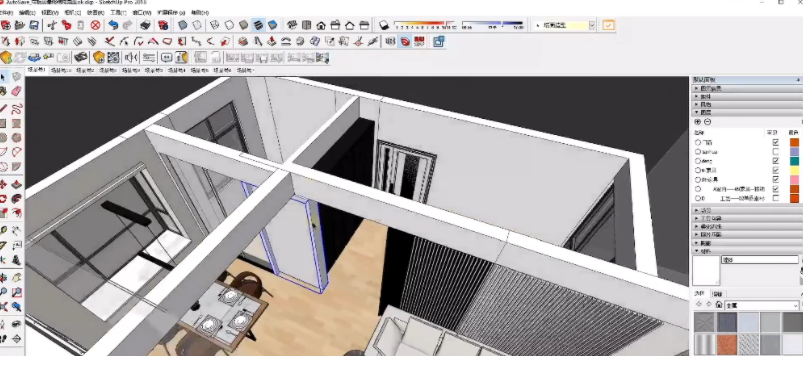The image size is (803, 379).
Task: Set kanhua as the active layer
Action: point(698,152)
